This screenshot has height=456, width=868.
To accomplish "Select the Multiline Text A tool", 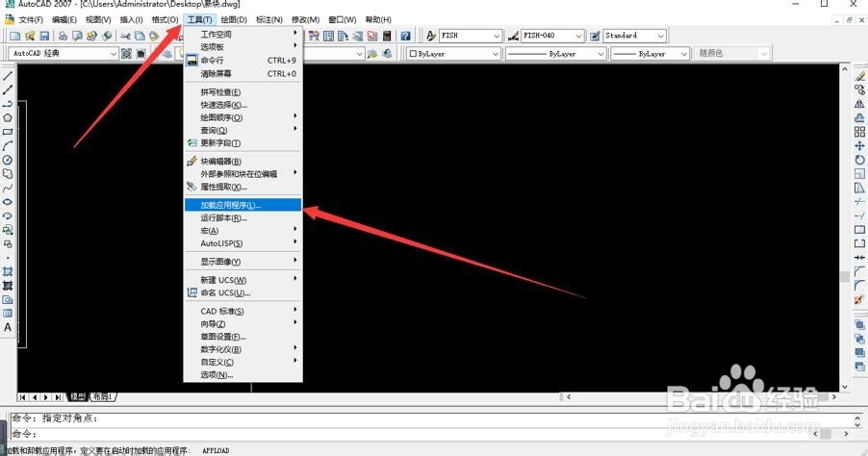I will click(x=8, y=327).
